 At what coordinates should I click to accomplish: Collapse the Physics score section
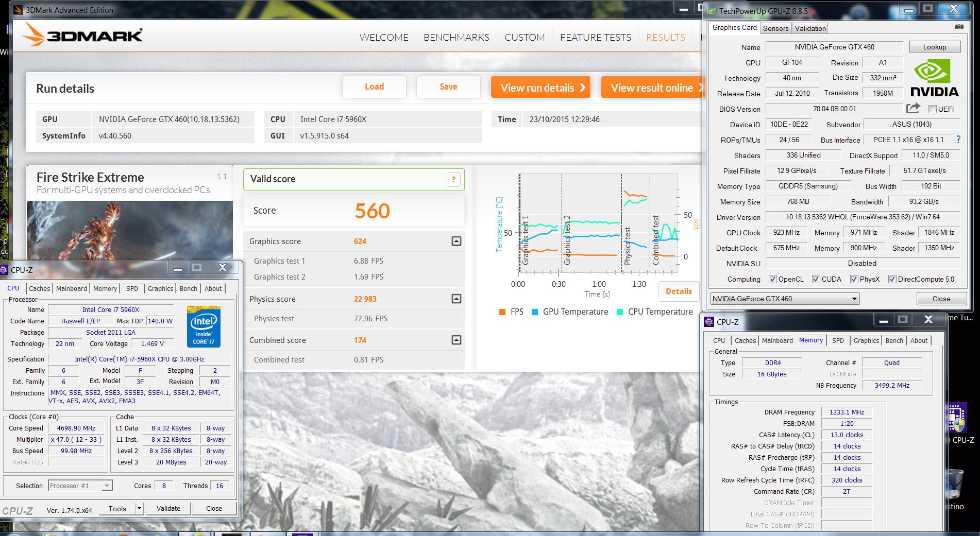456,299
